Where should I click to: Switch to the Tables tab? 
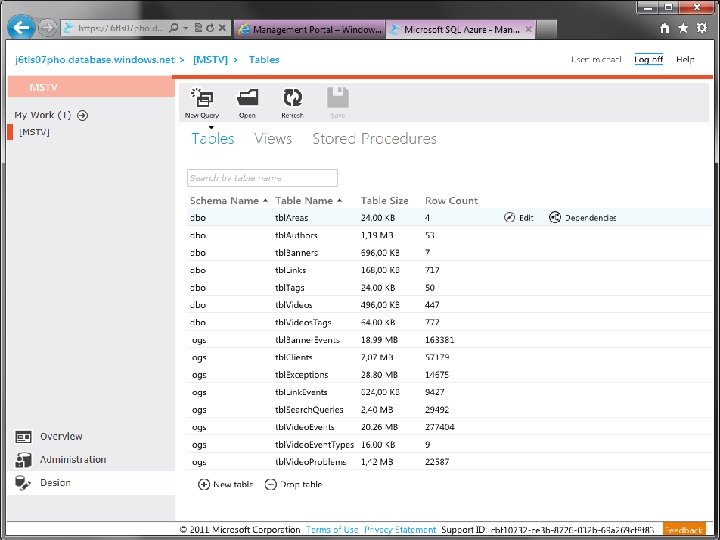click(x=213, y=139)
